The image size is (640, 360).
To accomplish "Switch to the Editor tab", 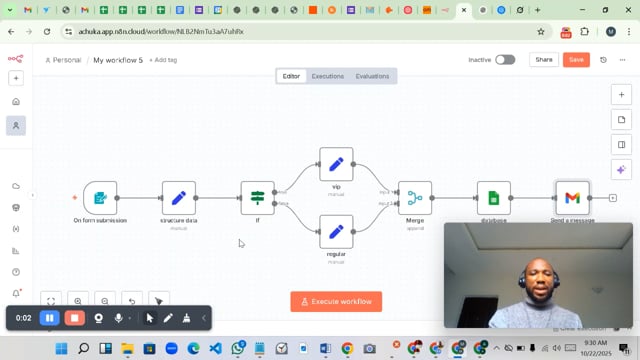I will (x=291, y=76).
